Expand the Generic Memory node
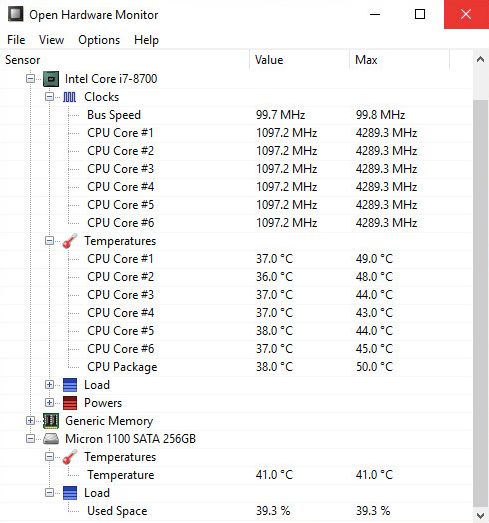The image size is (489, 523). pos(30,421)
